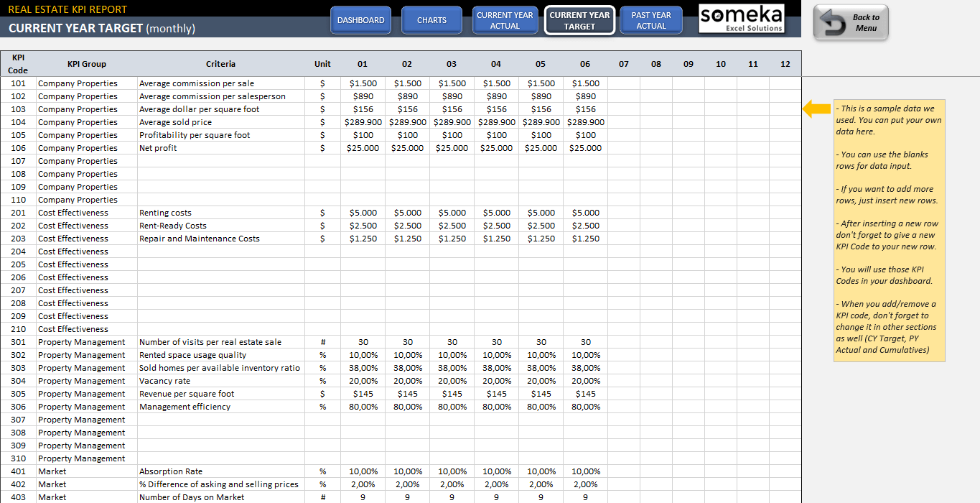This screenshot has height=503, width=980.
Task: Select month 12 column header
Action: click(785, 63)
